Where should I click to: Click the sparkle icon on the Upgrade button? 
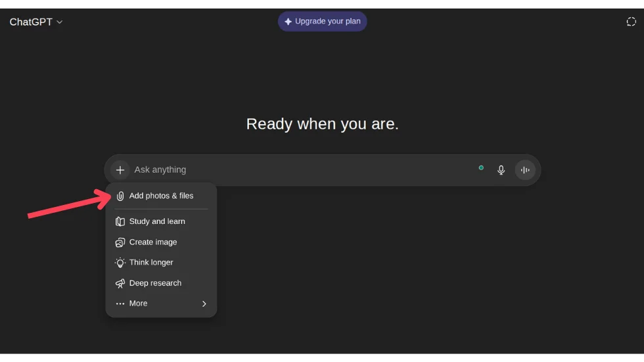click(x=288, y=21)
